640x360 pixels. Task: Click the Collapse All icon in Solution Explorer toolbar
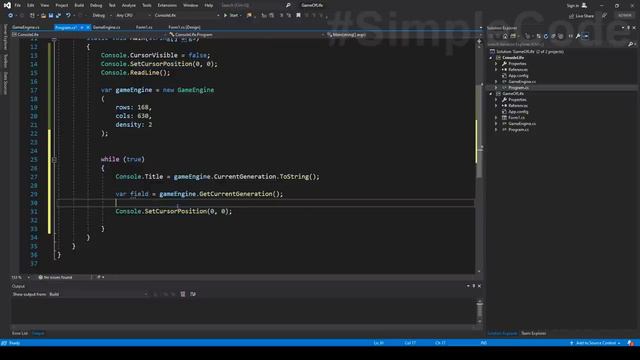point(553,36)
